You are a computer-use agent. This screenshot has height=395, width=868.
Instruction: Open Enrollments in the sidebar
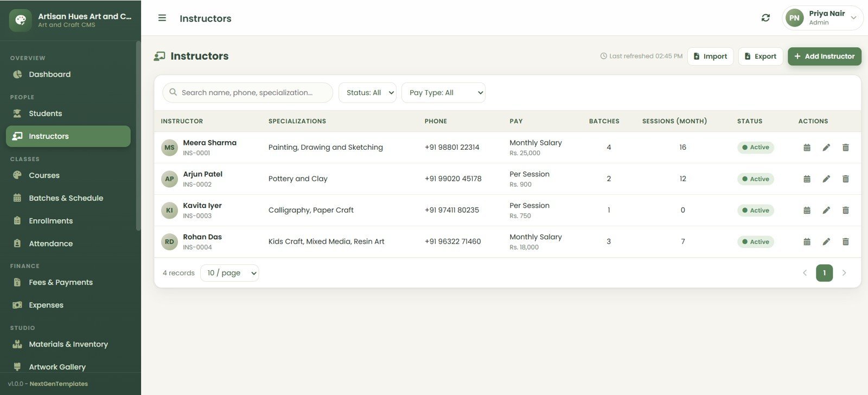pyautogui.click(x=68, y=221)
